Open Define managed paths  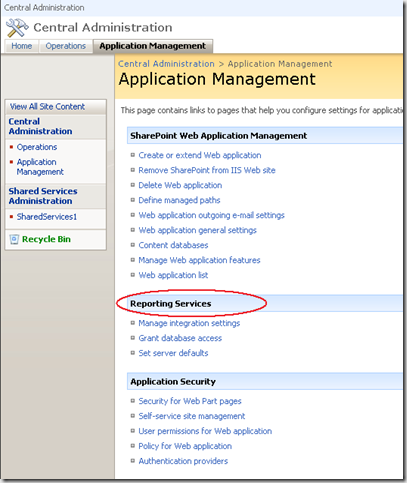179,200
